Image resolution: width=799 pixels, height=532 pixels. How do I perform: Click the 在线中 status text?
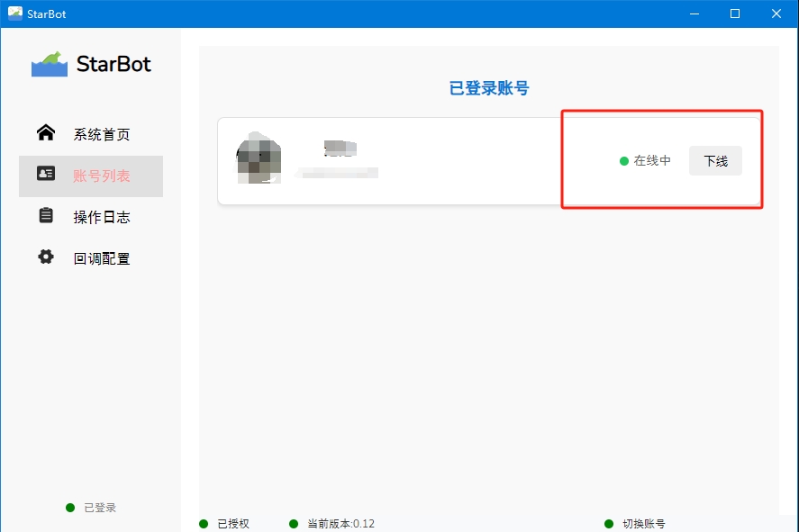(652, 161)
